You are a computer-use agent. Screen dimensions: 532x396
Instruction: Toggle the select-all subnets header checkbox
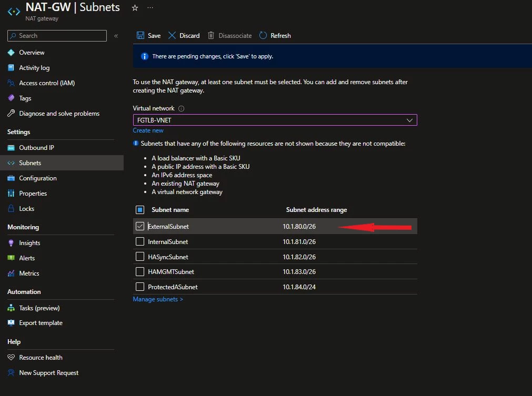(x=140, y=210)
